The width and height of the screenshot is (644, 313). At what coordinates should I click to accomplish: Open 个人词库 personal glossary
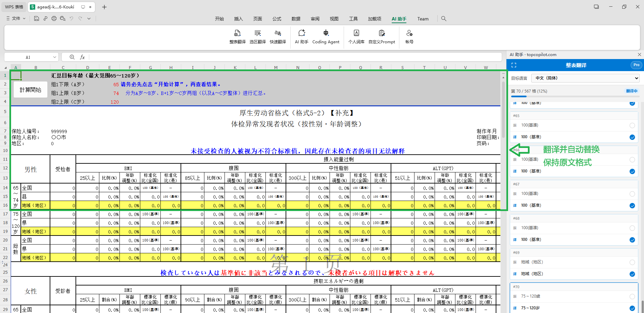click(356, 37)
